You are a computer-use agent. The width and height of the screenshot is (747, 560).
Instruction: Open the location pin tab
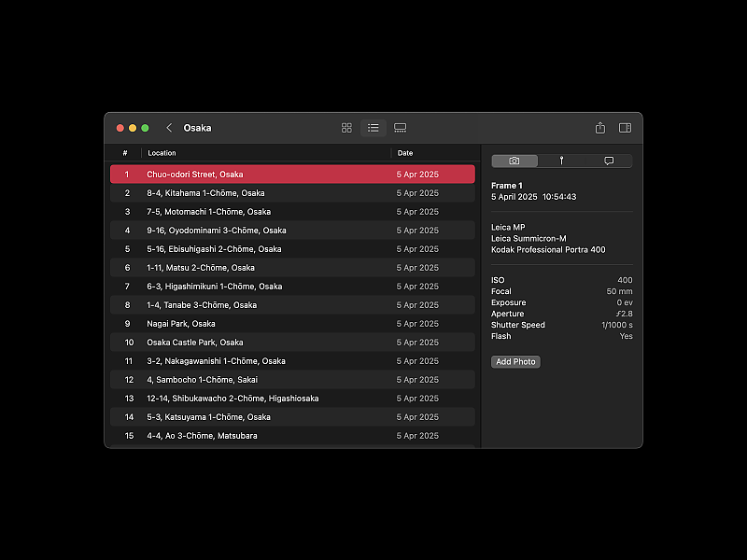pos(561,161)
